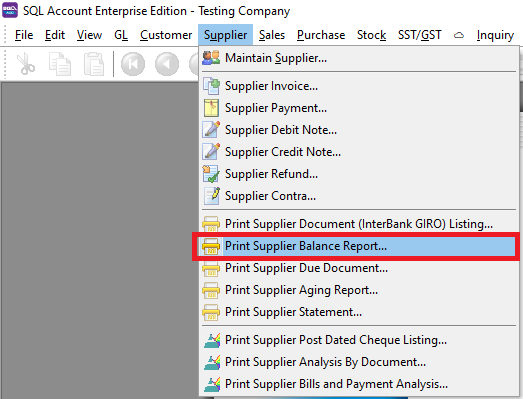Select Print Supplier Post Dated Cheque Listing
This screenshot has height=399, width=523.
point(359,340)
